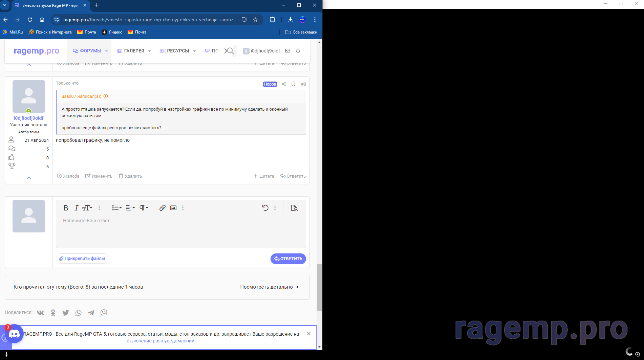Bookmark post #8
This screenshot has height=360, width=644.
click(x=294, y=84)
